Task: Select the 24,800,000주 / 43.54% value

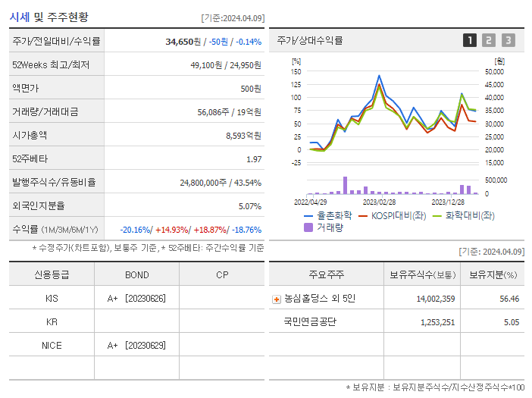Action: click(221, 183)
